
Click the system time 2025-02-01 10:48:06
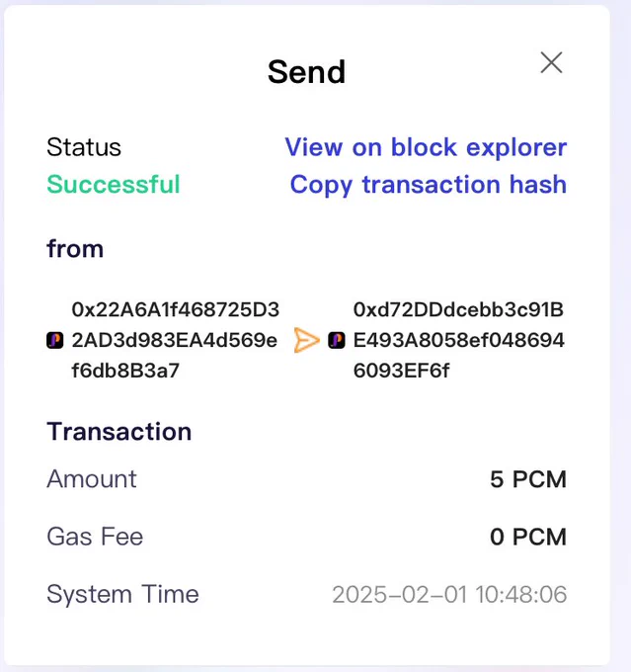(x=449, y=595)
